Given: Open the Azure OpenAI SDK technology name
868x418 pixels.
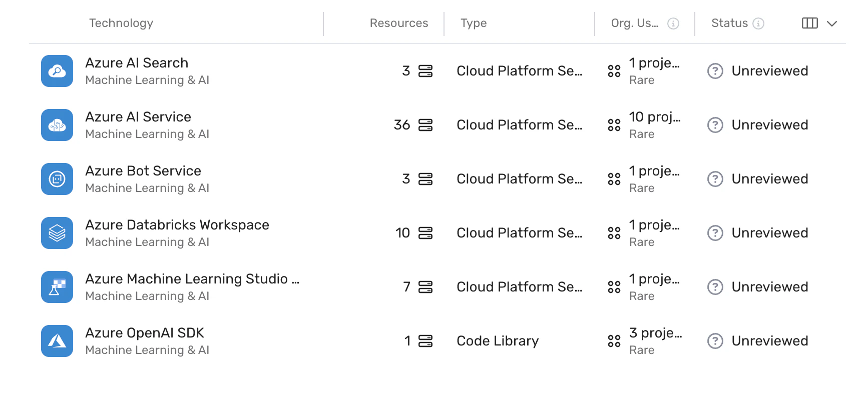Looking at the screenshot, I should [x=145, y=333].
